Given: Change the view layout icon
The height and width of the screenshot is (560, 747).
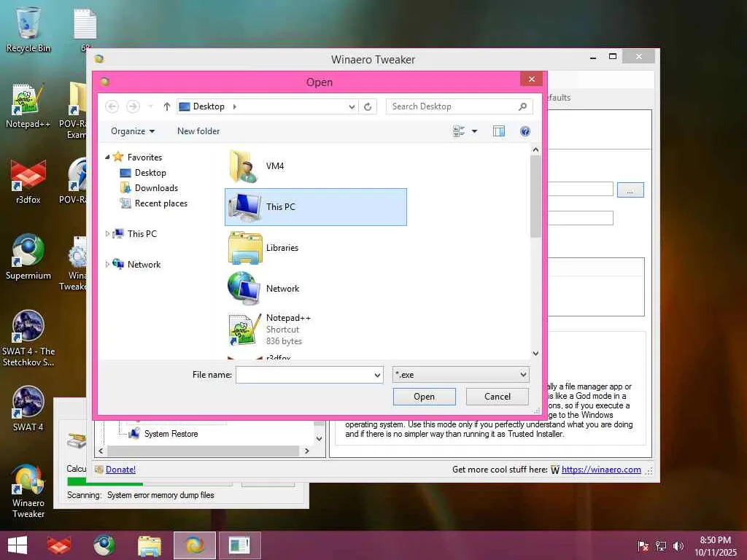Looking at the screenshot, I should [459, 131].
